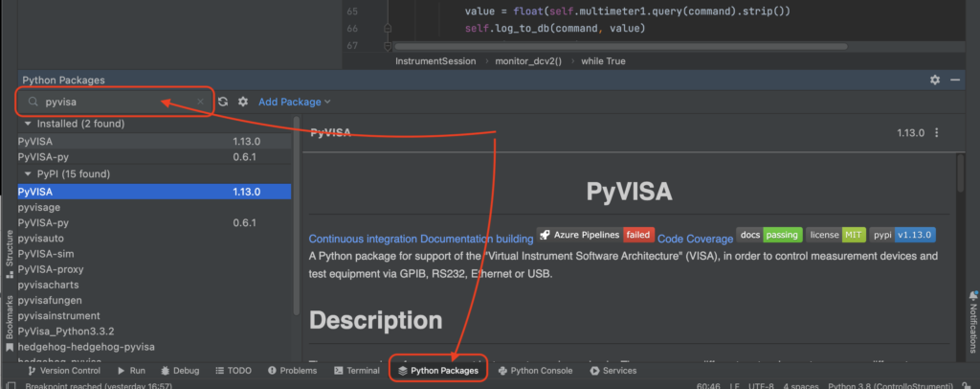Select the highlighted PyPI PyVISA row
The image size is (980, 389).
pos(154,192)
